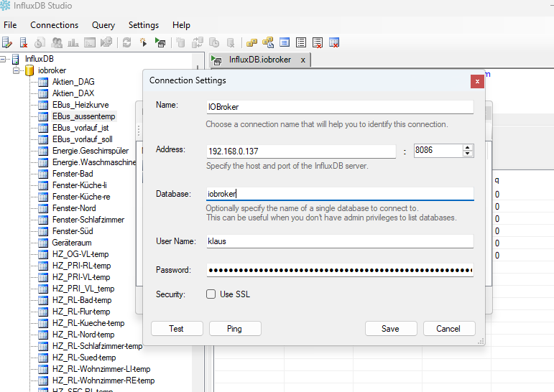Click the grayed drop database icon

(231, 43)
